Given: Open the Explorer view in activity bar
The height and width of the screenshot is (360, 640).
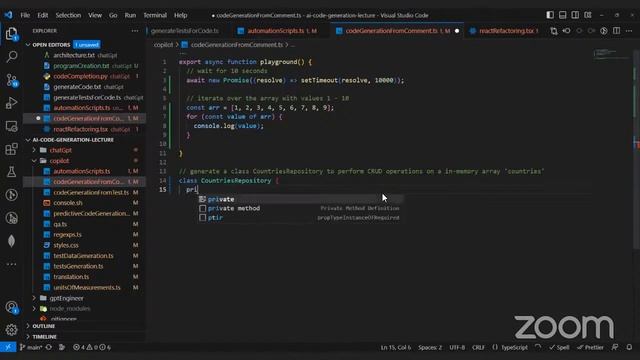Looking at the screenshot, I should tap(11, 33).
